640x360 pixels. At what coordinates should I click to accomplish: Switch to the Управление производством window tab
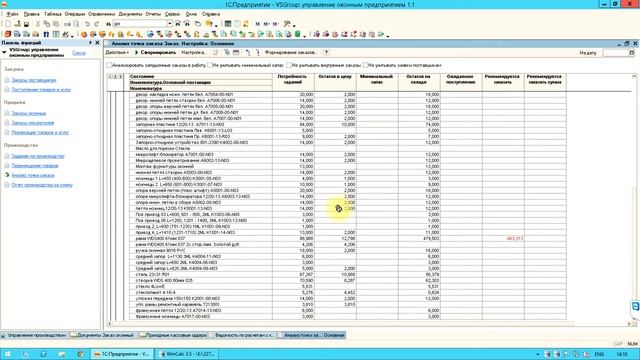click(x=34, y=335)
